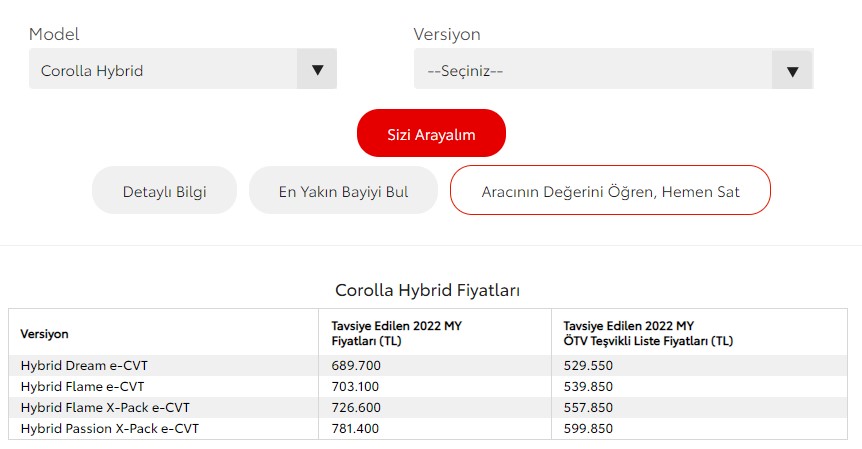Select Hybrid Flame X-Pack e-CVT row
The image size is (862, 449).
pos(428,407)
